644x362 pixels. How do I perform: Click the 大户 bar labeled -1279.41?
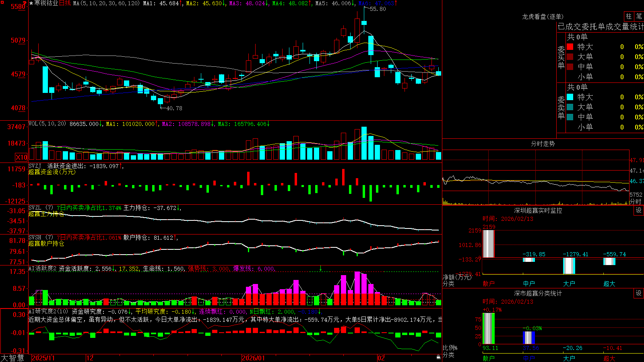click(569, 266)
